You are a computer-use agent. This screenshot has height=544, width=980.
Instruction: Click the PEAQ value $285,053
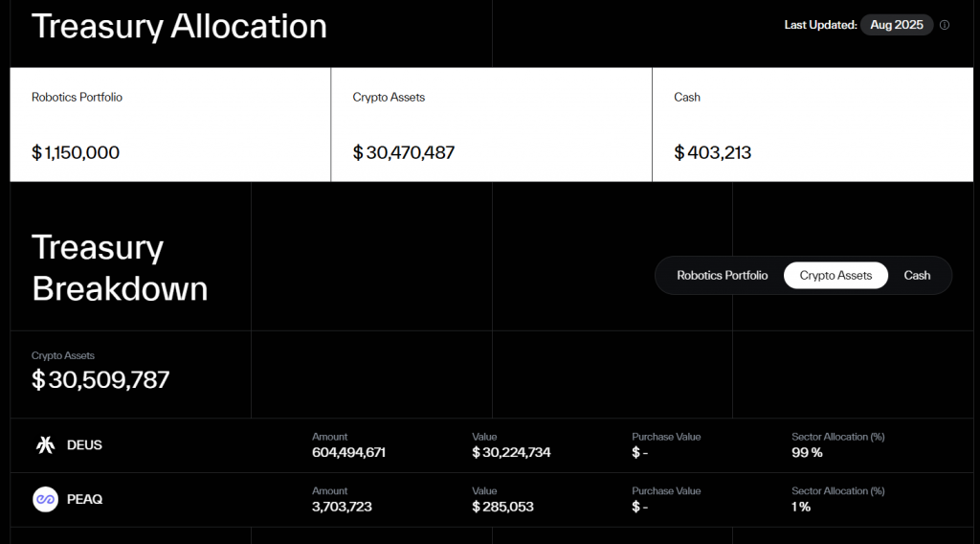pyautogui.click(x=502, y=506)
